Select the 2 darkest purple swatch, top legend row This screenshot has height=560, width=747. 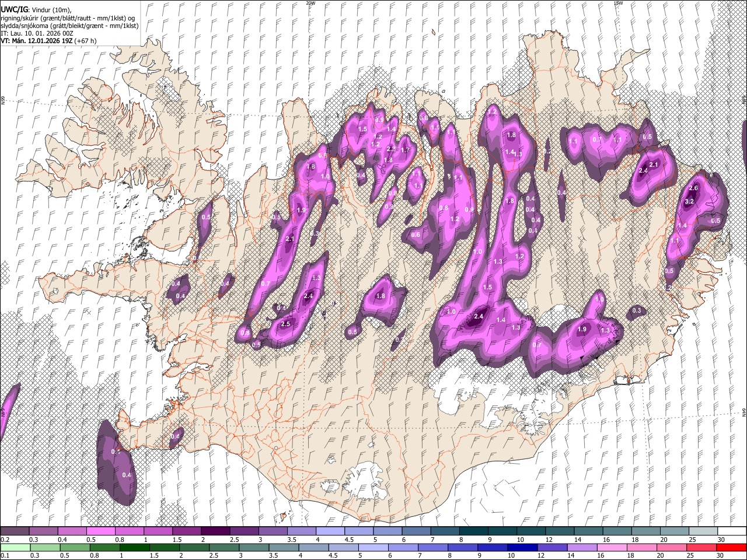tap(215, 531)
